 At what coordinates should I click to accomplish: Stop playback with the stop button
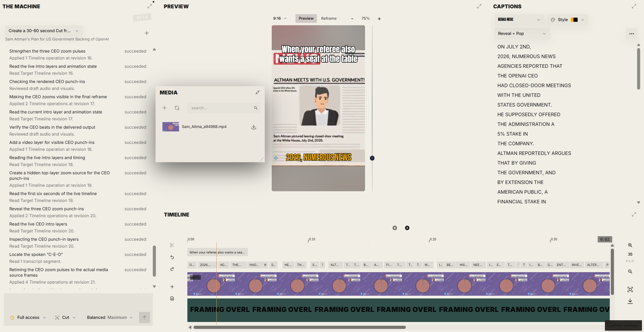395,228
